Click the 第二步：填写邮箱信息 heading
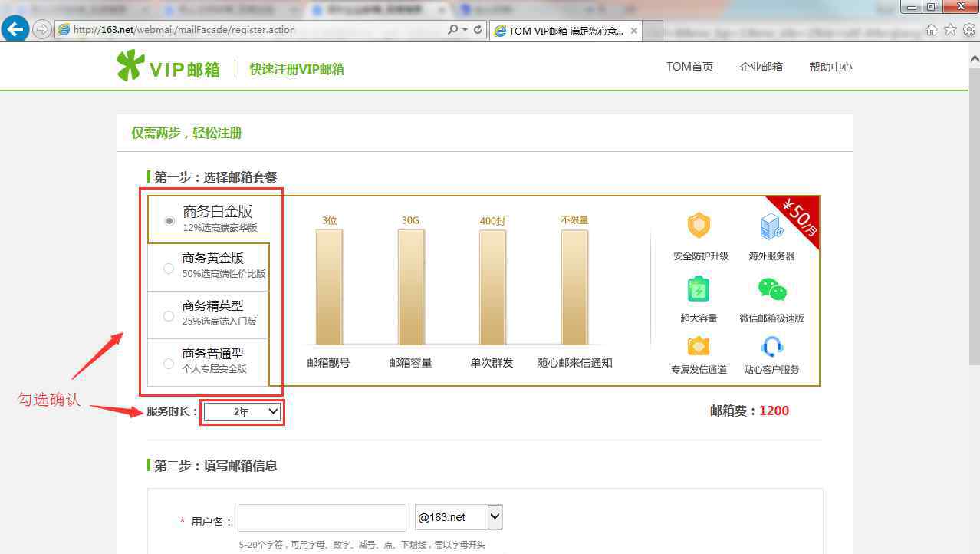 click(215, 466)
